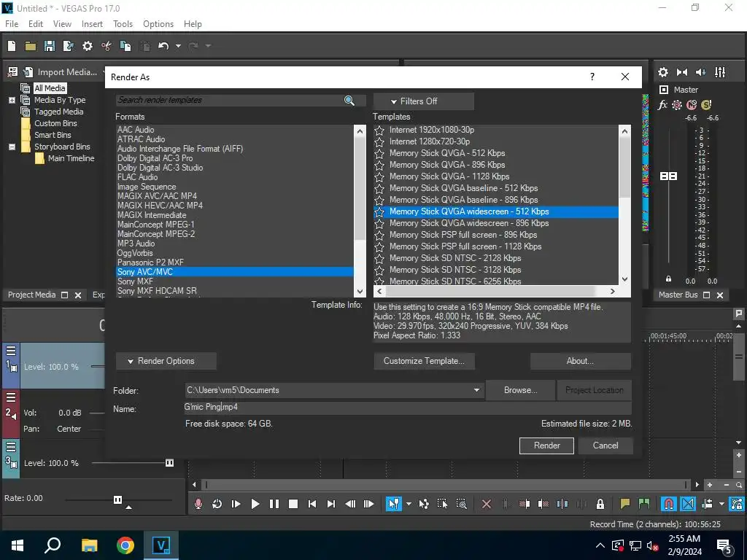The width and height of the screenshot is (747, 560).
Task: Open the Tools menu
Action: click(123, 24)
